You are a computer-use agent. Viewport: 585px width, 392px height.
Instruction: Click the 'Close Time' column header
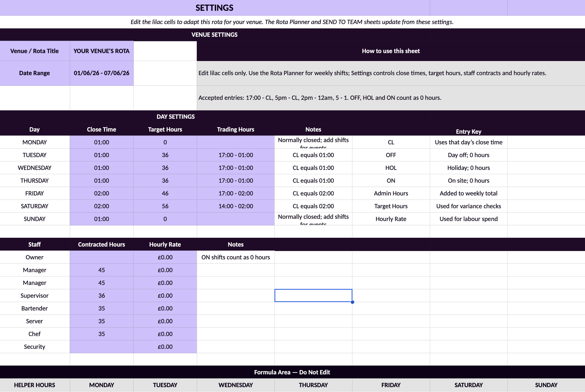[102, 129]
